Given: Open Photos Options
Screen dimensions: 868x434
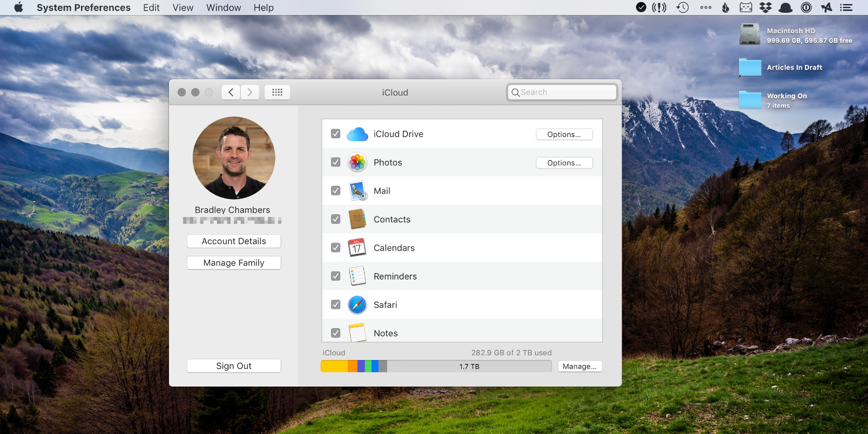Looking at the screenshot, I should pos(564,163).
